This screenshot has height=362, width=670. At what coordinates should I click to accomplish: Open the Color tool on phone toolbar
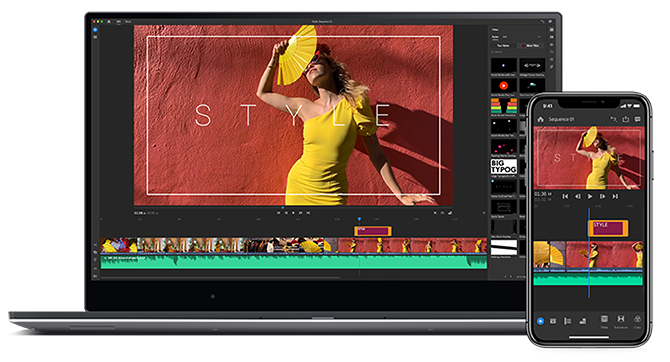[637, 321]
